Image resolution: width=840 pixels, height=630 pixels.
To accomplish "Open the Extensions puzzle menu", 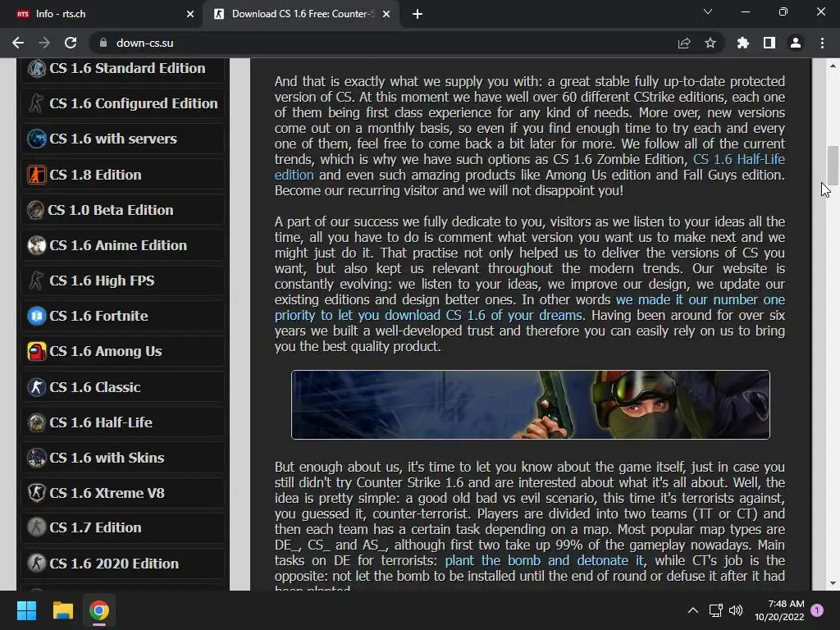I will pyautogui.click(x=743, y=43).
